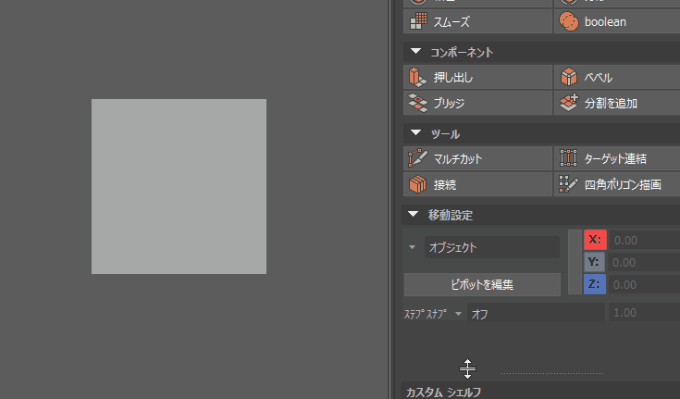Select the gray square polygon in viewport

[179, 186]
